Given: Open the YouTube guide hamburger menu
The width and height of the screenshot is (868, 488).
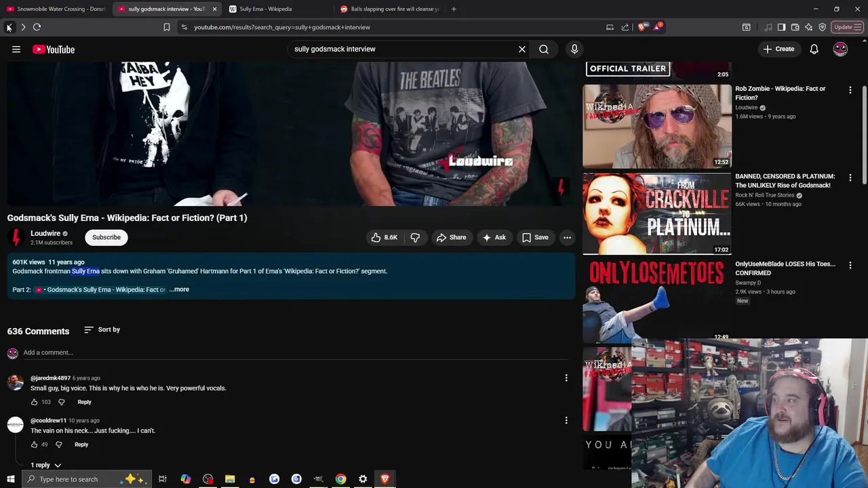Looking at the screenshot, I should [16, 49].
